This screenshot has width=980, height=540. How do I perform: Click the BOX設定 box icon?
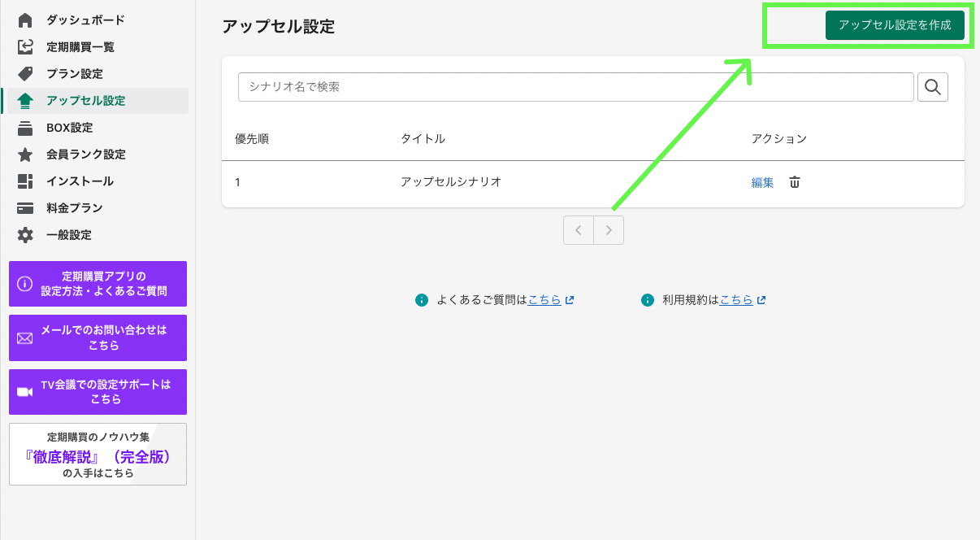(25, 128)
